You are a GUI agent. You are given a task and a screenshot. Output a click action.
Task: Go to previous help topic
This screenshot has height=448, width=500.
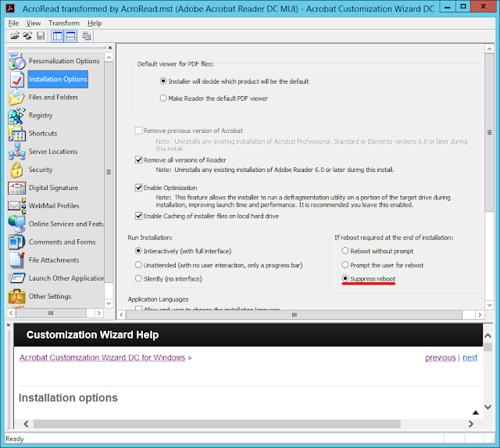click(x=441, y=358)
